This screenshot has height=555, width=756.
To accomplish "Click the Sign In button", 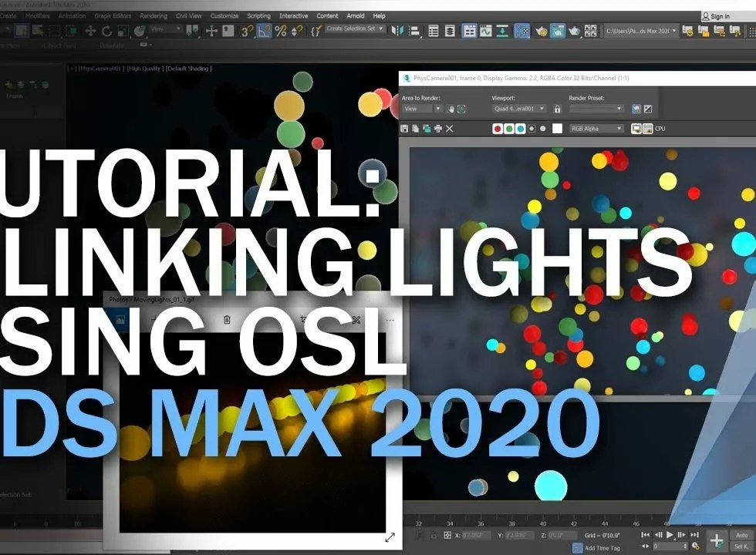I will (x=716, y=16).
